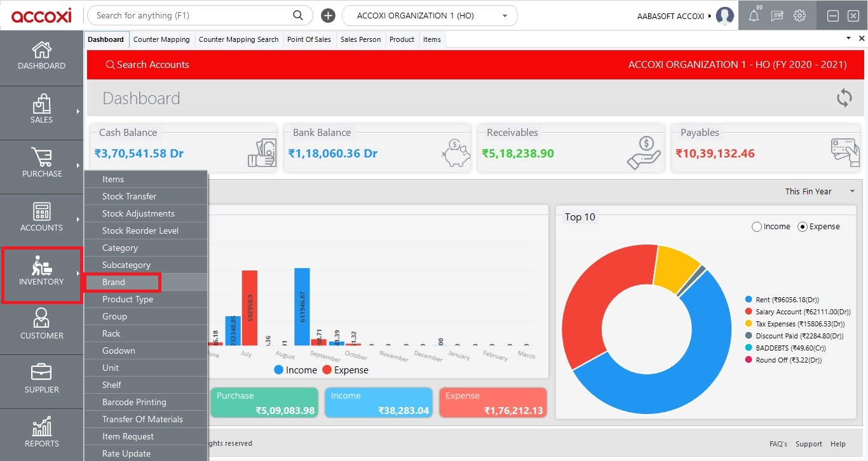Viewport: 868px width, 461px height.
Task: Open the settings gear icon
Action: click(x=799, y=16)
